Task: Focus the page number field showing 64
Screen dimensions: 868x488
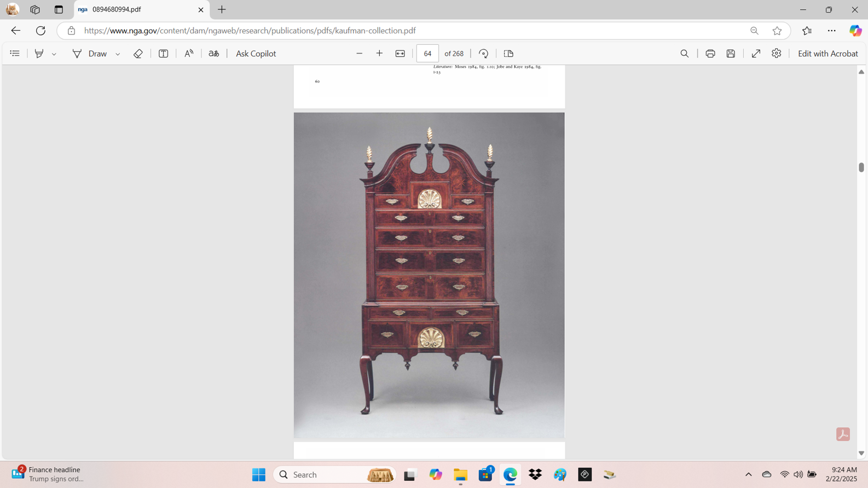Action: point(427,54)
